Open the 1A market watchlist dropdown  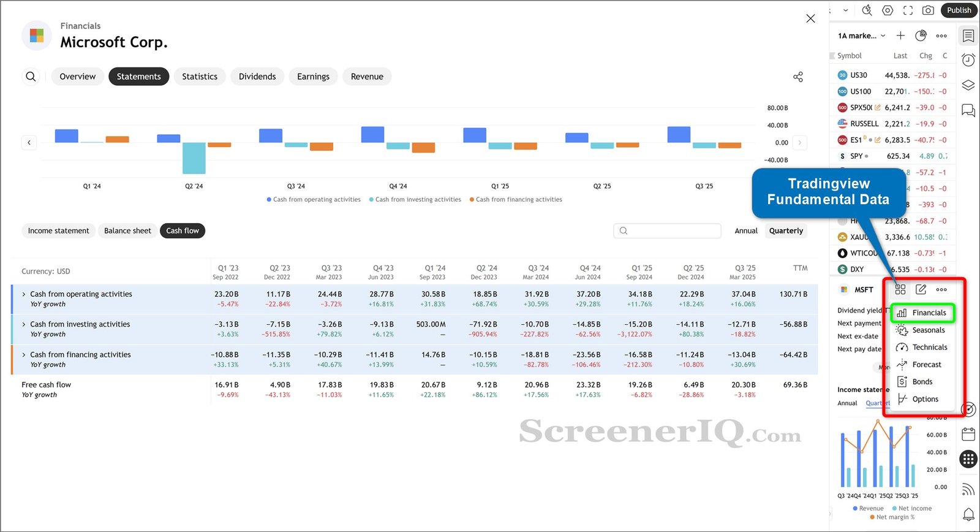pyautogui.click(x=862, y=36)
